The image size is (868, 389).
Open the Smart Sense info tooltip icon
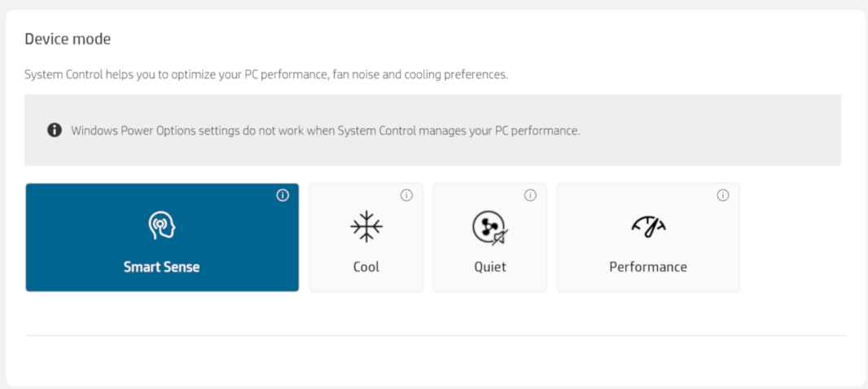pos(283,195)
